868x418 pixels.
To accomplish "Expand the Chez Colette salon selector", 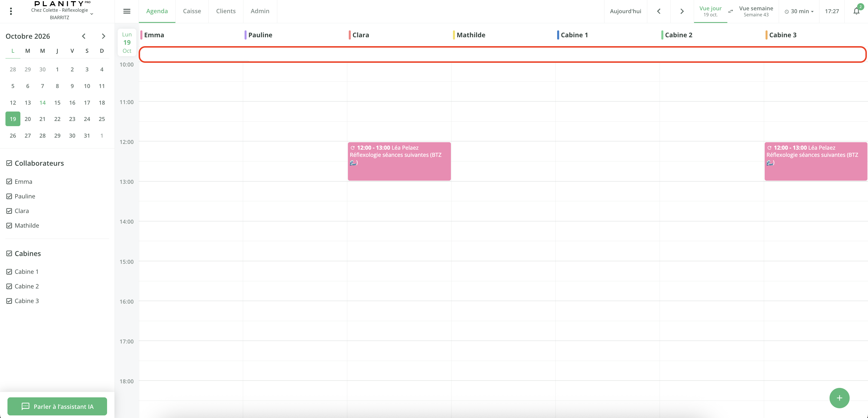I will (x=62, y=13).
